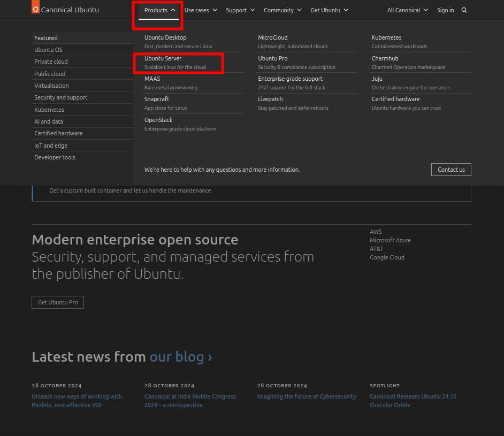Select the IoT and edge side tab
The height and width of the screenshot is (436, 504).
click(x=82, y=145)
